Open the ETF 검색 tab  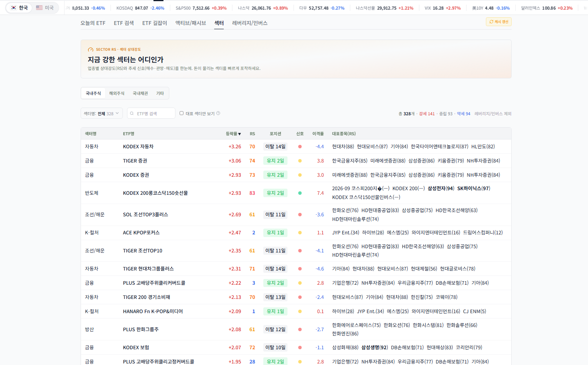124,23
